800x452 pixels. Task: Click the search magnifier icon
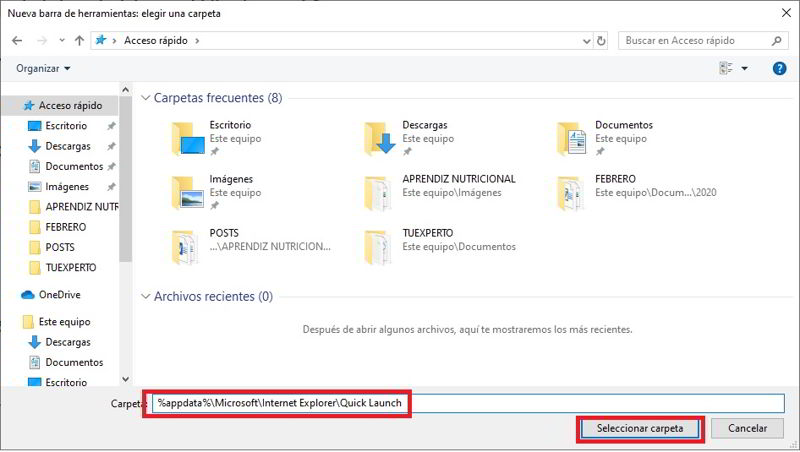[x=777, y=41]
